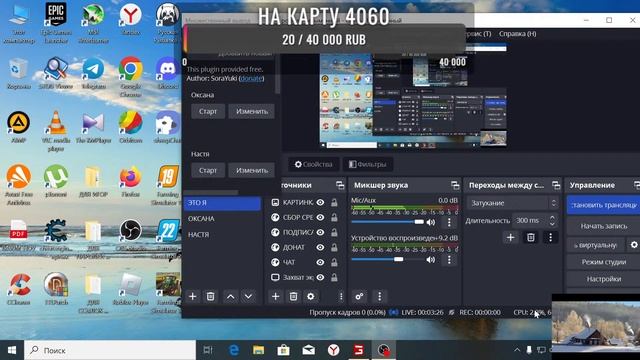Open source properties gear in Sources toolbar
640x360 pixels.
311,296
